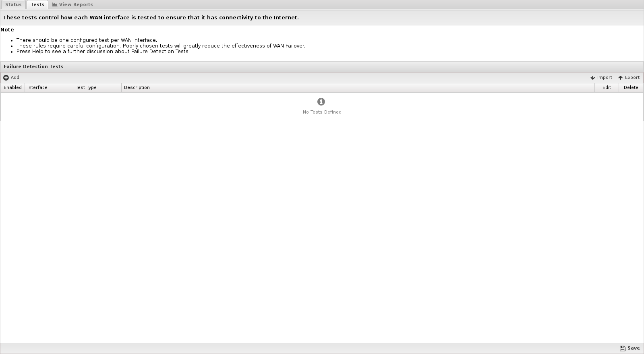This screenshot has height=354, width=644.
Task: Click the chart icon for View Reports
Action: pyautogui.click(x=55, y=5)
